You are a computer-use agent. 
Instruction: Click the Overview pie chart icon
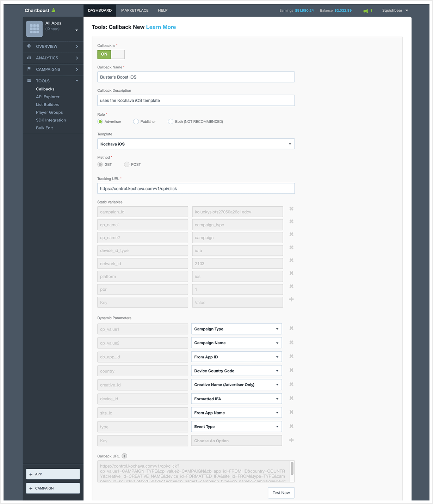[29, 46]
